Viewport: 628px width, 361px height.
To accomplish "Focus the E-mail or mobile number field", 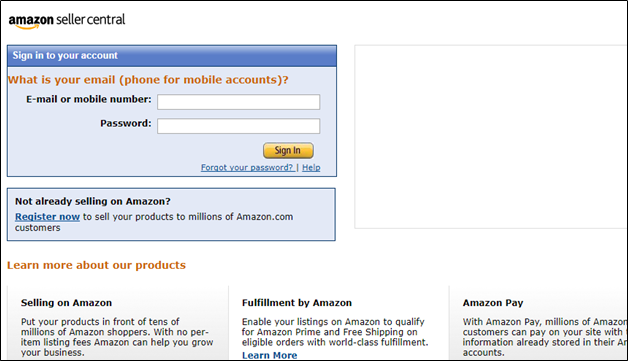I will tap(239, 102).
